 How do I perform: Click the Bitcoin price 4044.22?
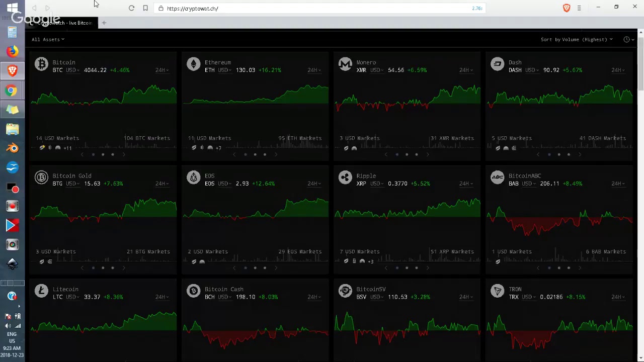(x=95, y=70)
